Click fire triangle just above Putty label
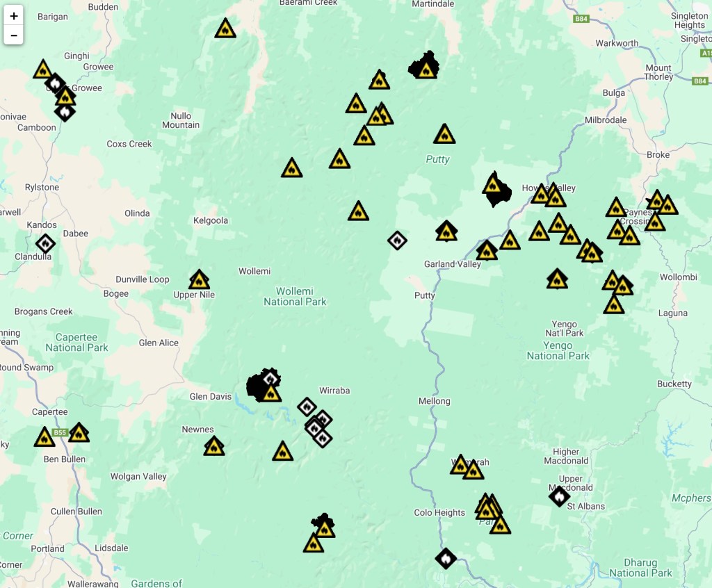The height and width of the screenshot is (588, 712). pyautogui.click(x=444, y=135)
